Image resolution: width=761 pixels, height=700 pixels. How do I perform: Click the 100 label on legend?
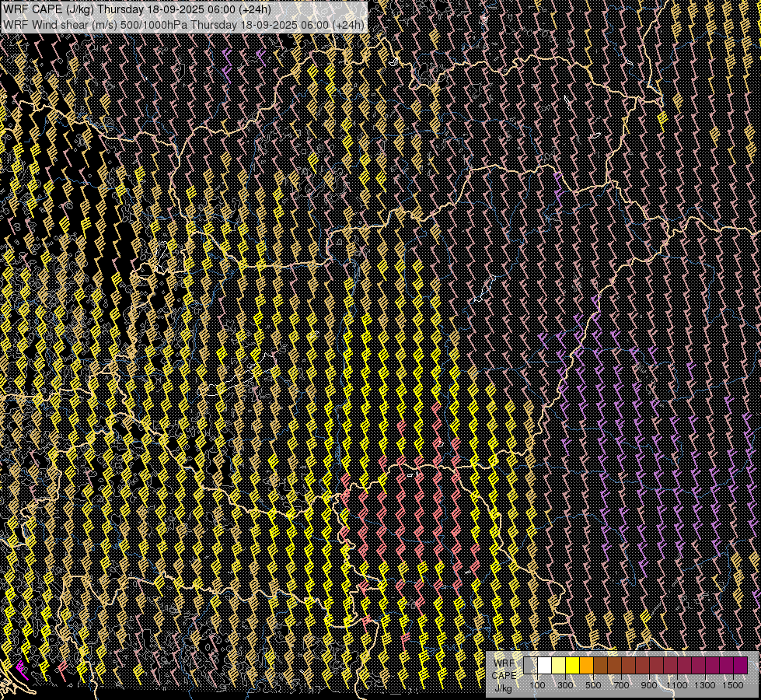click(x=537, y=685)
